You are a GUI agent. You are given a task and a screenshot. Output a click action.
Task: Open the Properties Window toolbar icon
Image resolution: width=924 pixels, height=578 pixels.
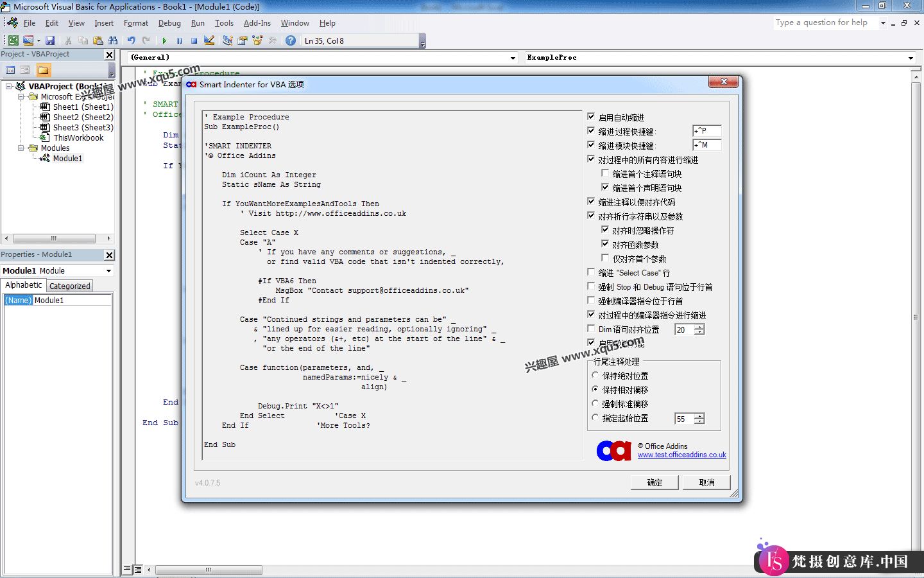tap(243, 40)
